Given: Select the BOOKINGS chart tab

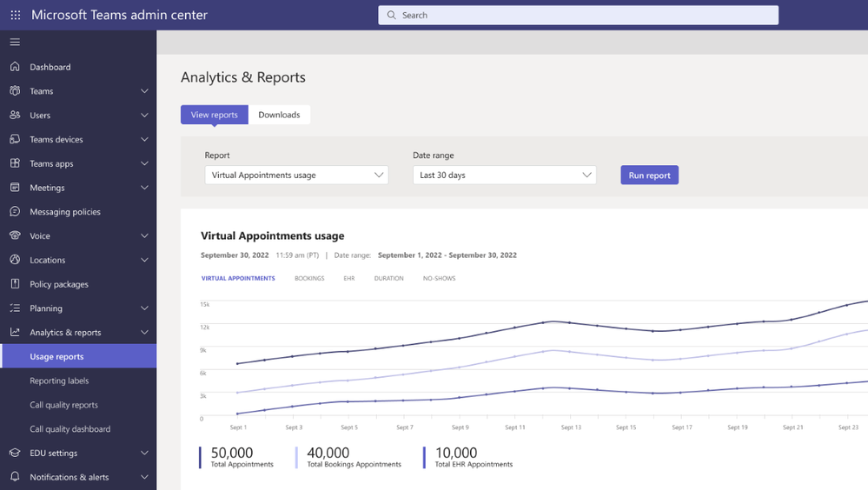Looking at the screenshot, I should (x=309, y=279).
